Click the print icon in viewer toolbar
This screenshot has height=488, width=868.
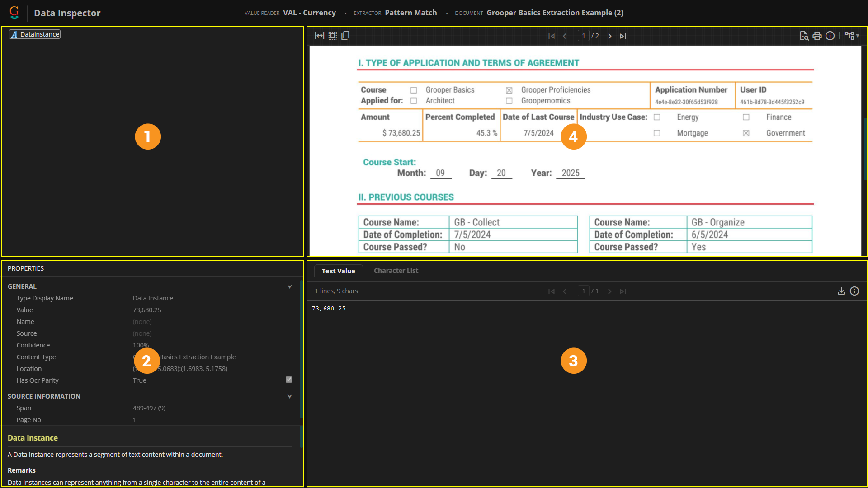pos(817,36)
